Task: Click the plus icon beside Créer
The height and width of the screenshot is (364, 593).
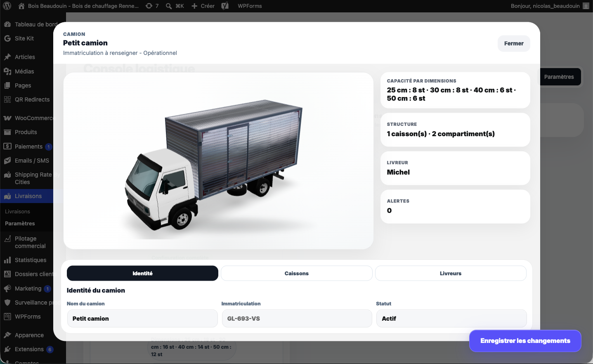Action: pos(194,6)
